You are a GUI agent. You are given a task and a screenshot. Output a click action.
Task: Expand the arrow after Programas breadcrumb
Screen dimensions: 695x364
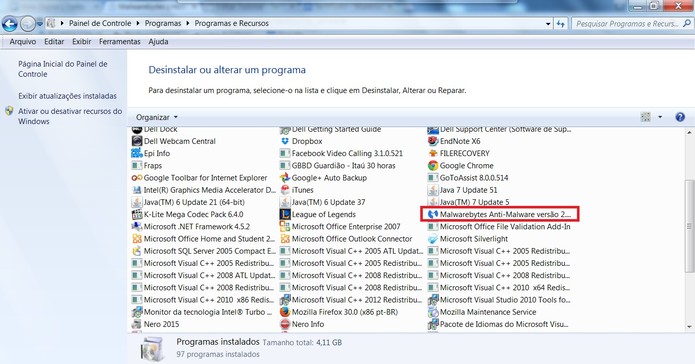click(188, 23)
